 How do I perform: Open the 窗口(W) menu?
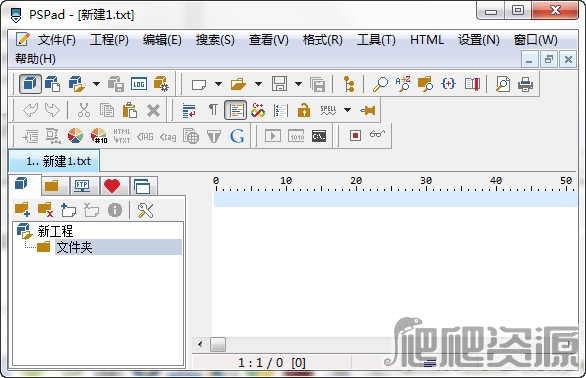coord(536,40)
